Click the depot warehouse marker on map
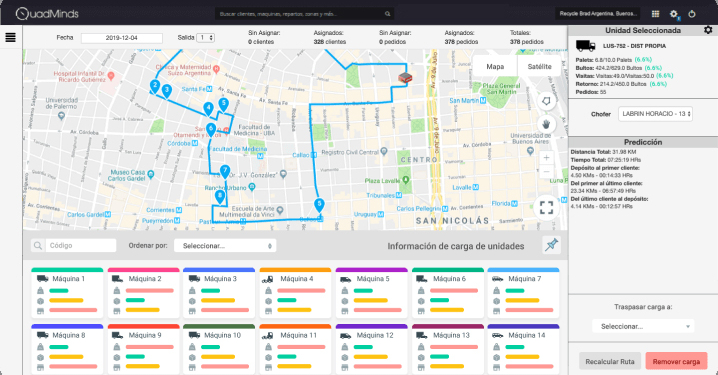 (405, 78)
